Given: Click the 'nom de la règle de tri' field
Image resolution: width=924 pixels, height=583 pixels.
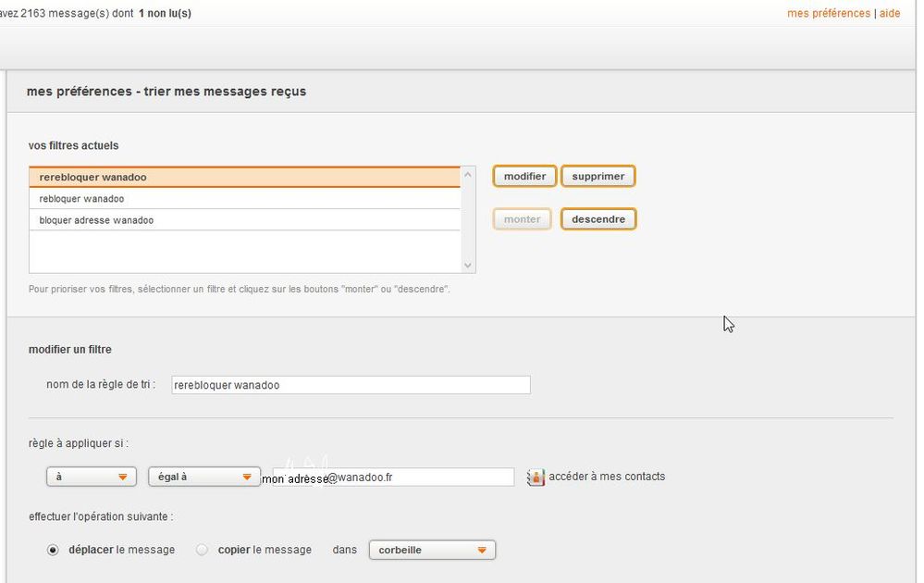Looking at the screenshot, I should tap(351, 385).
